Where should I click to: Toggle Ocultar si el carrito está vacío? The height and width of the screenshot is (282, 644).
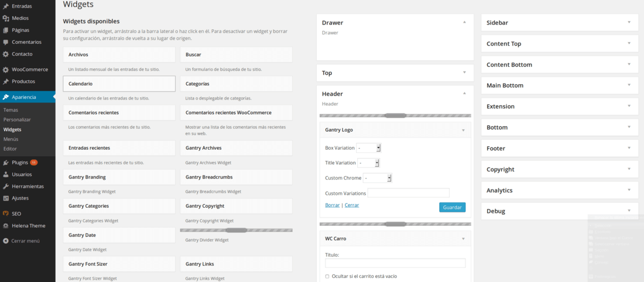(x=327, y=276)
